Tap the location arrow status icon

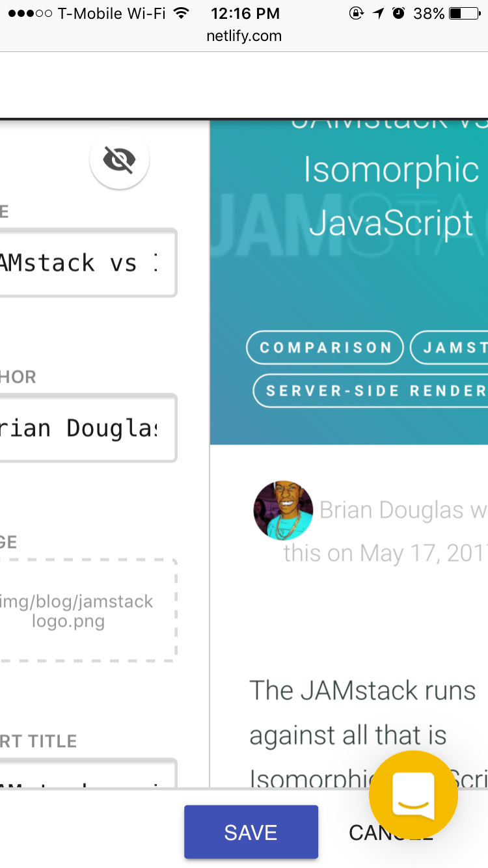point(379,13)
